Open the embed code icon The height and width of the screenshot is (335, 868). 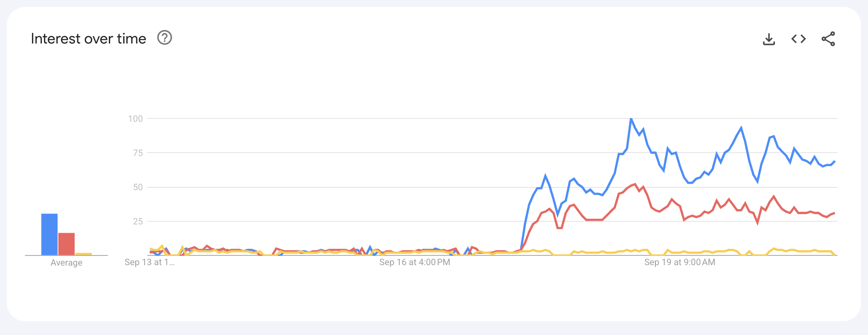[x=799, y=39]
